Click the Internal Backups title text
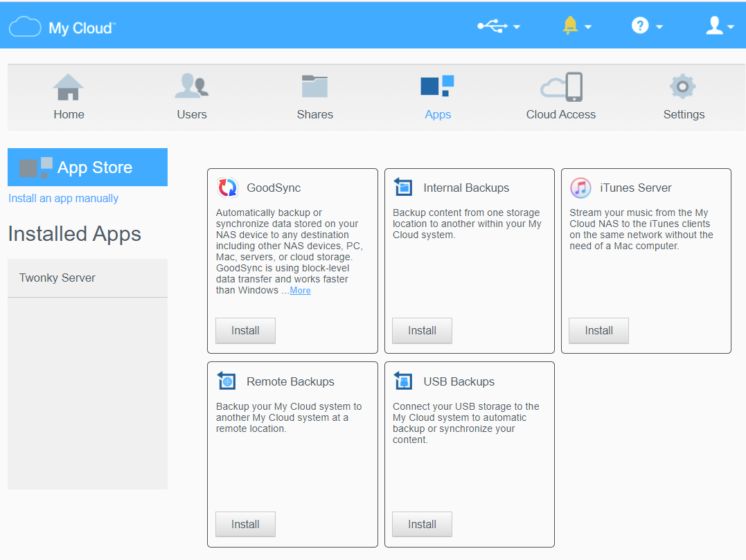The height and width of the screenshot is (560, 746). (466, 188)
